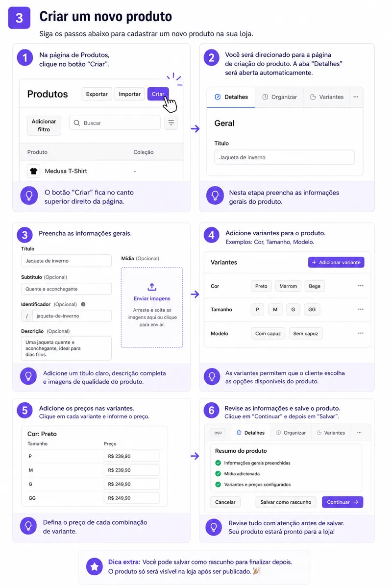The image size is (392, 588).
Task: Click the upload icon above Enviar imagens
Action: pos(152,287)
